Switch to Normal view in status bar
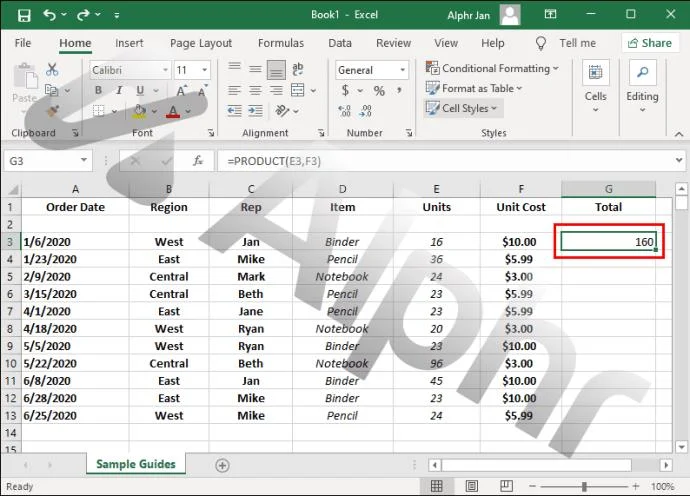690x496 pixels. [436, 486]
